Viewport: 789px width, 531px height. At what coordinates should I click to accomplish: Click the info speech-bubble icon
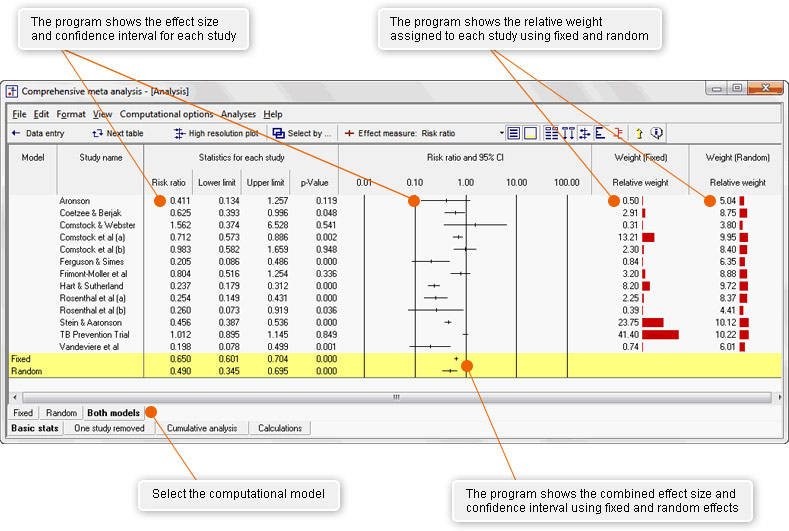tap(657, 133)
